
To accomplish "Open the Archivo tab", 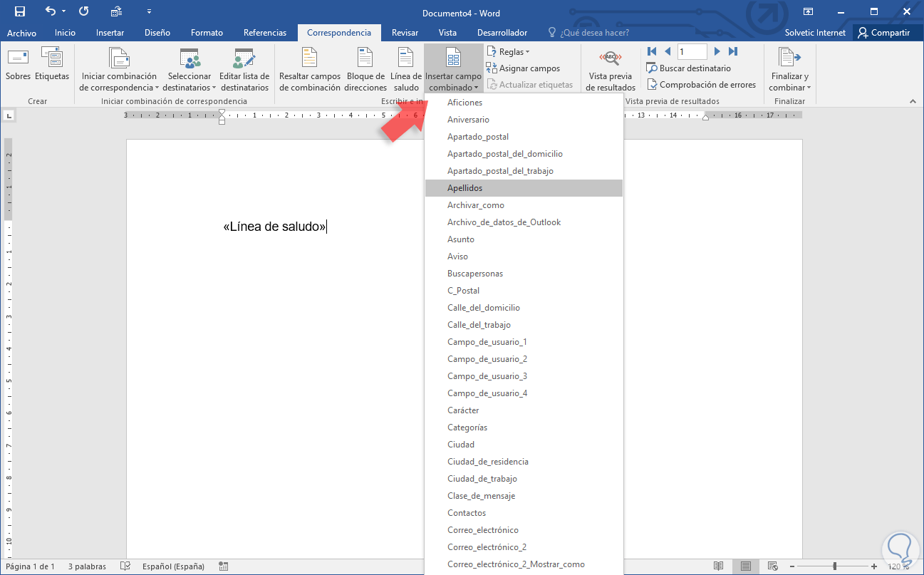I will 21,33.
